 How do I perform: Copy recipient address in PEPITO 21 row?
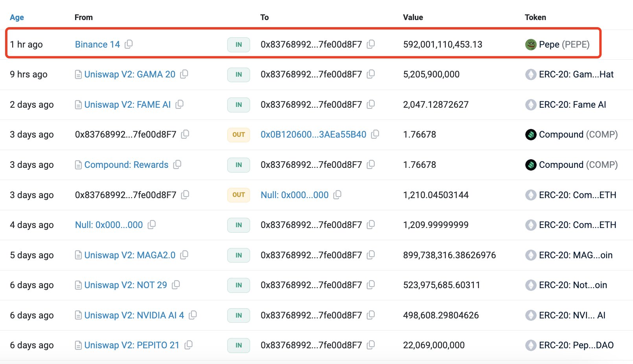(x=371, y=345)
